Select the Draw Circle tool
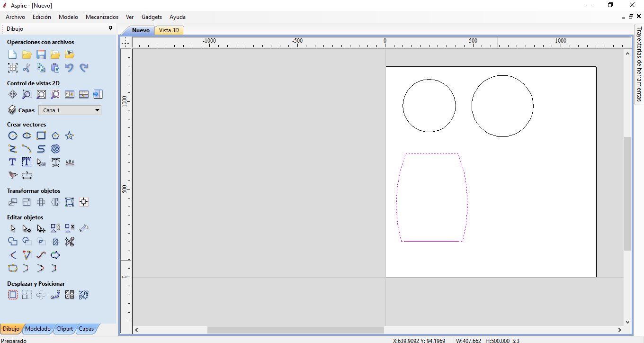 (13, 136)
